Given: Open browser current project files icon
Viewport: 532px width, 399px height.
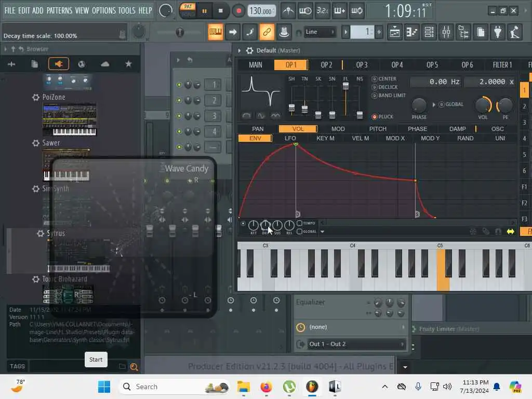Looking at the screenshot, I should click(35, 64).
